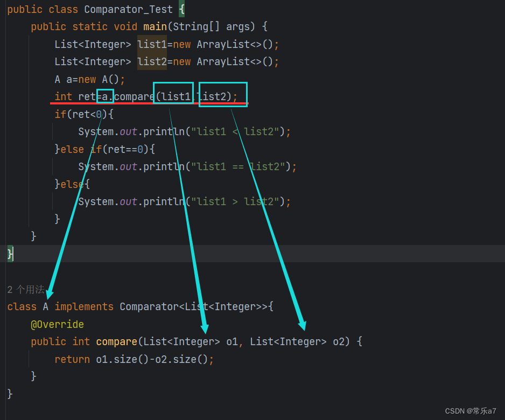Screen dimensions: 505x420
Task: Click the "implements" keyword in class A
Action: point(84,306)
